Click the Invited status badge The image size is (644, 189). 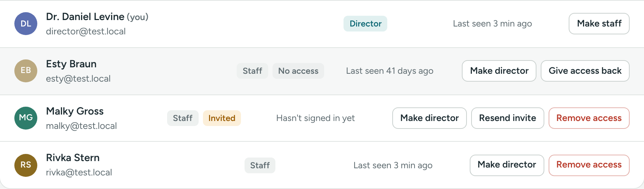coord(222,118)
